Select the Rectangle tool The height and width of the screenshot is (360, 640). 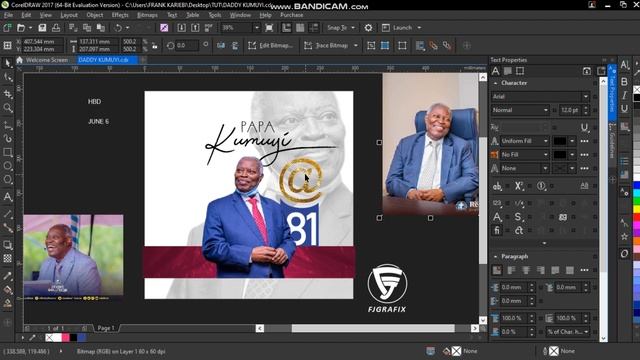(7, 152)
